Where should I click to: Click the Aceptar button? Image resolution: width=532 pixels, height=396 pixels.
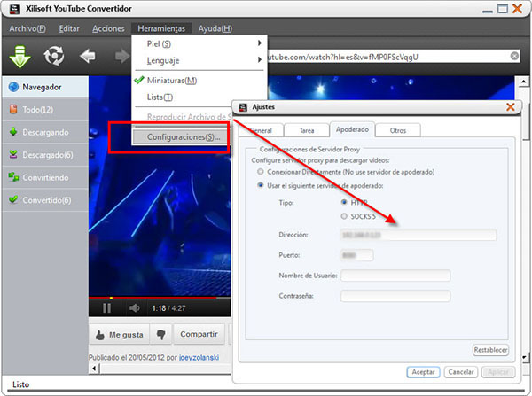pos(423,372)
